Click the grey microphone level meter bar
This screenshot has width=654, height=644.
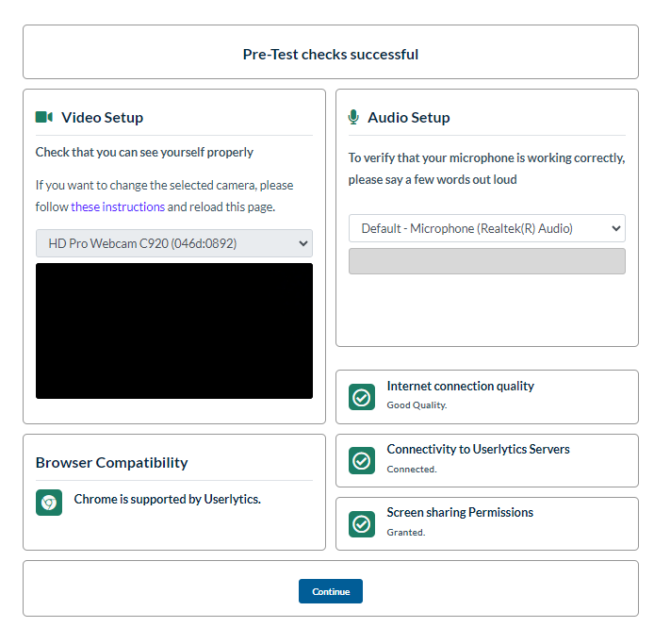coord(486,261)
